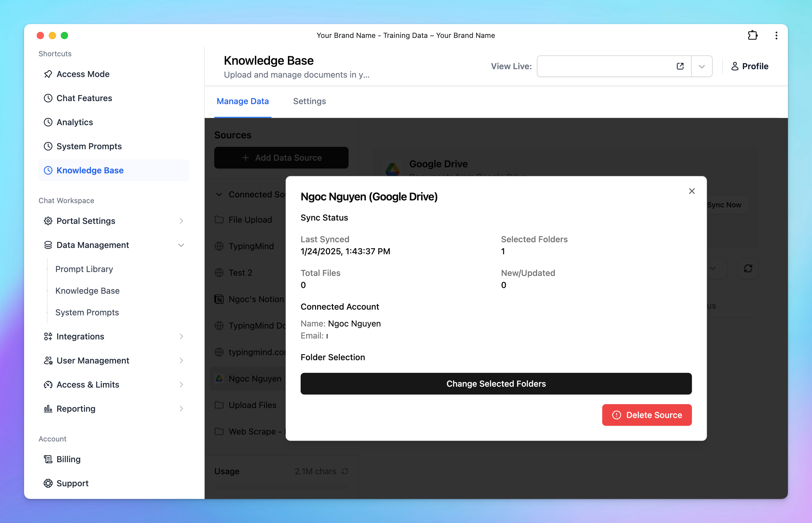Refresh usage with the sync icon
Viewport: 812px width, 523px height.
[345, 471]
